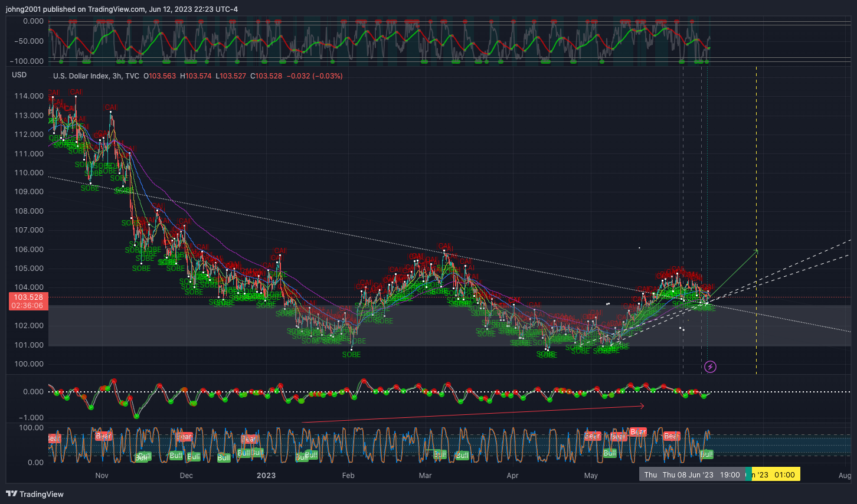Click the USD currency label
Screen dimensions: 857x504
tap(19, 75)
